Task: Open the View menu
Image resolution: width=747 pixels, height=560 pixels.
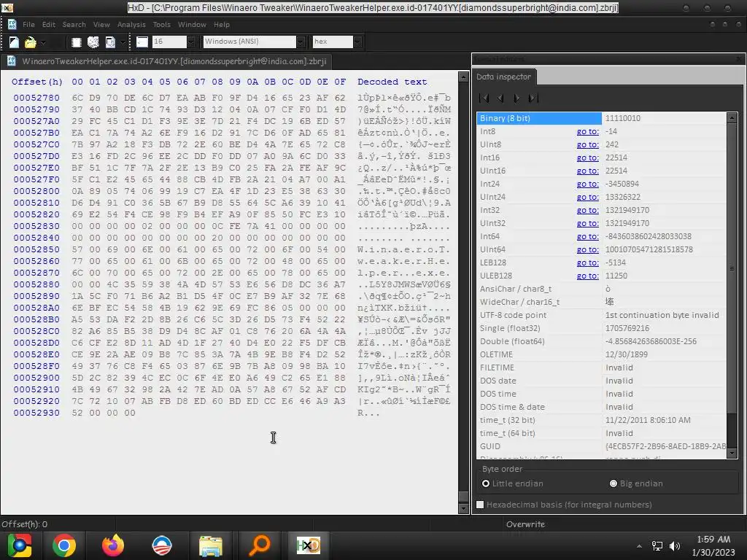Action: coord(101,24)
